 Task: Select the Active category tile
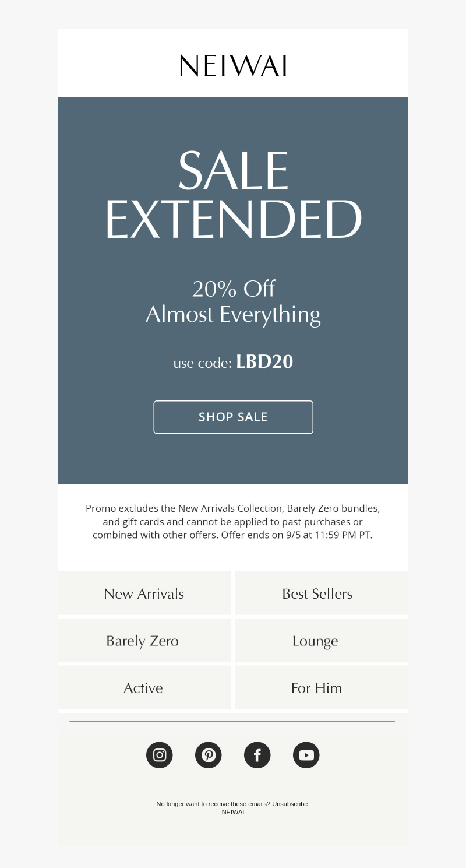(x=144, y=687)
